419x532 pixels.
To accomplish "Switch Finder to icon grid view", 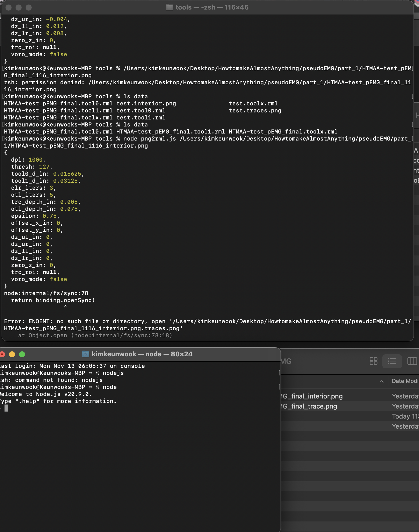I will (x=374, y=361).
